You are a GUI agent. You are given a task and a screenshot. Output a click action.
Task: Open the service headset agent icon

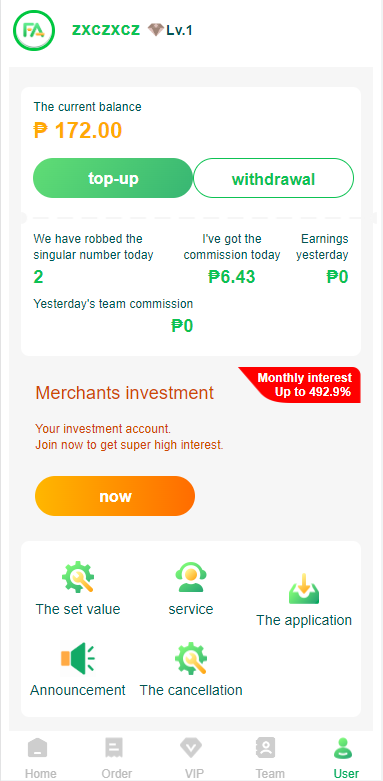(191, 577)
